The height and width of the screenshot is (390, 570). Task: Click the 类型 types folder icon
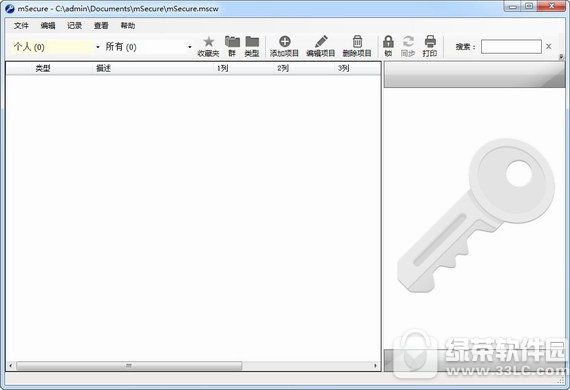click(252, 46)
